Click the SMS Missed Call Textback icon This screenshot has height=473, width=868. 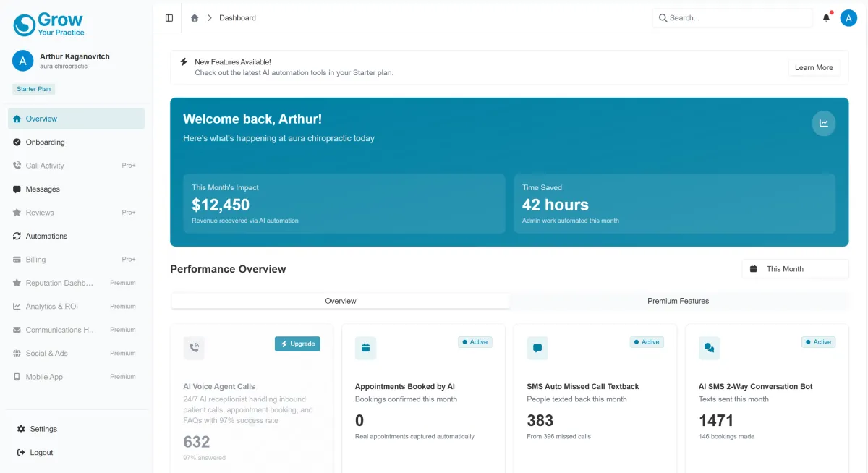point(537,348)
